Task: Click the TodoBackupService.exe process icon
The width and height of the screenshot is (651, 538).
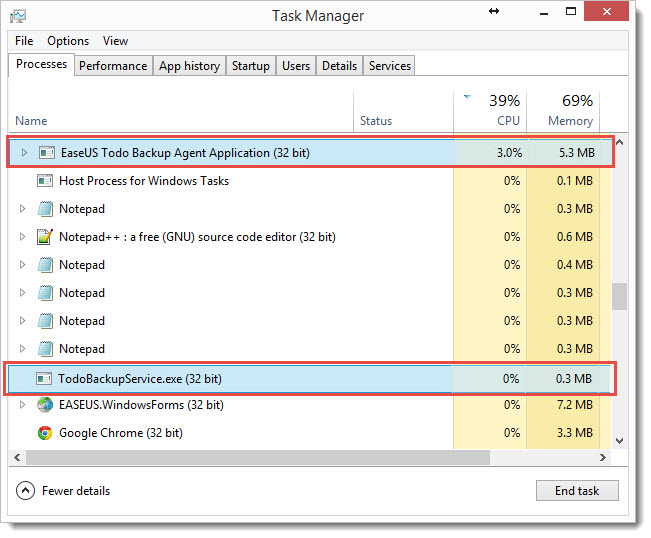Action: pyautogui.click(x=44, y=379)
